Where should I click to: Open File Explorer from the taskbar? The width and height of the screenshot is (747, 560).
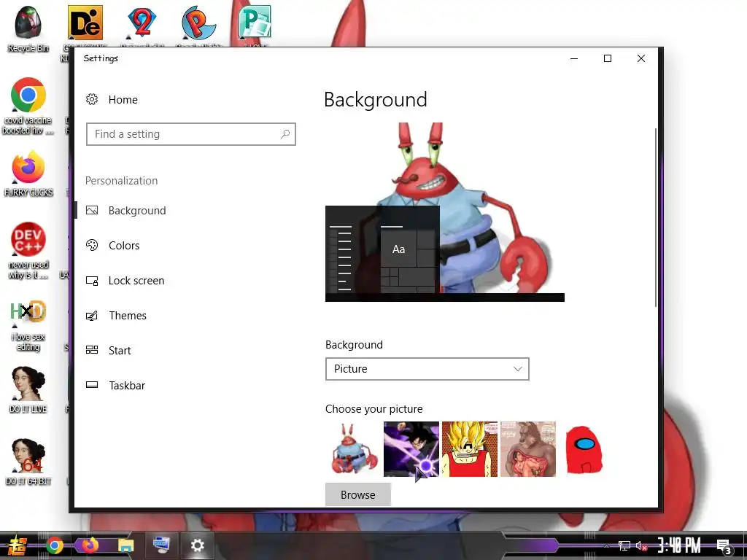[125, 545]
